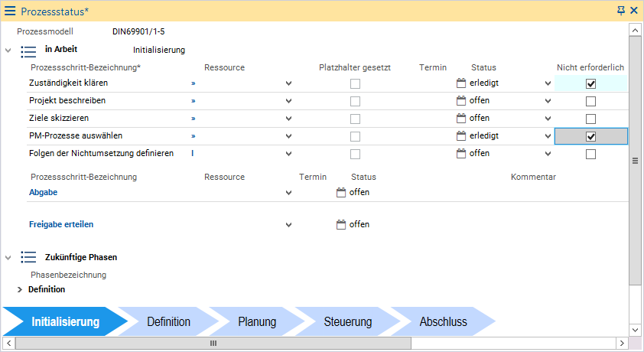Open calendar for 'Projekt beschreiben' Termin
Screen dimensions: 644x352
[461, 101]
